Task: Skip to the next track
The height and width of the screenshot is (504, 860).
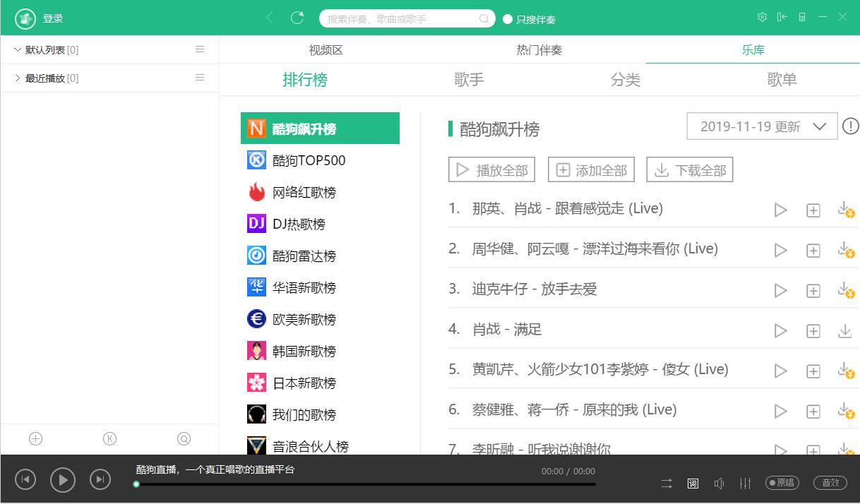Action: coord(100,480)
